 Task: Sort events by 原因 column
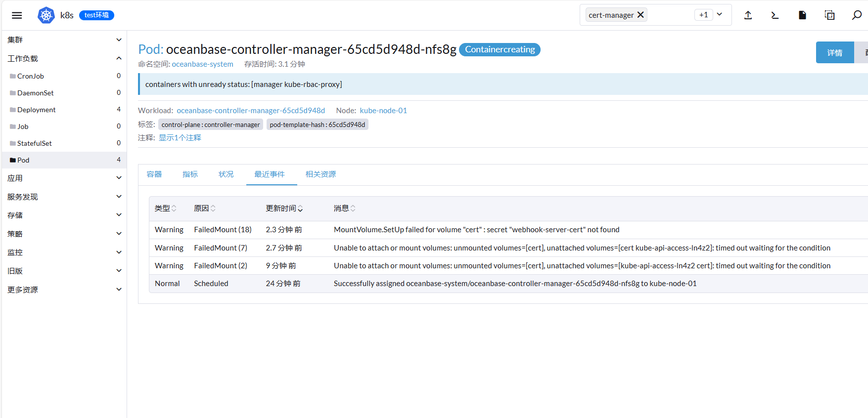(x=205, y=209)
